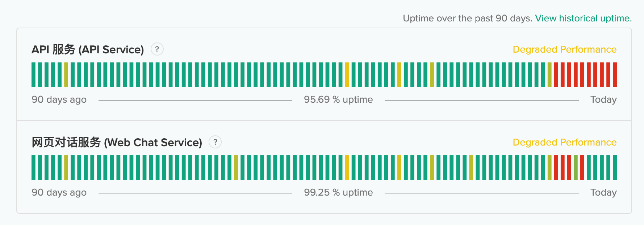Viewport: 644px width, 225px height.
Task: Select today's green bar in Web Chat Service
Action: click(x=615, y=168)
